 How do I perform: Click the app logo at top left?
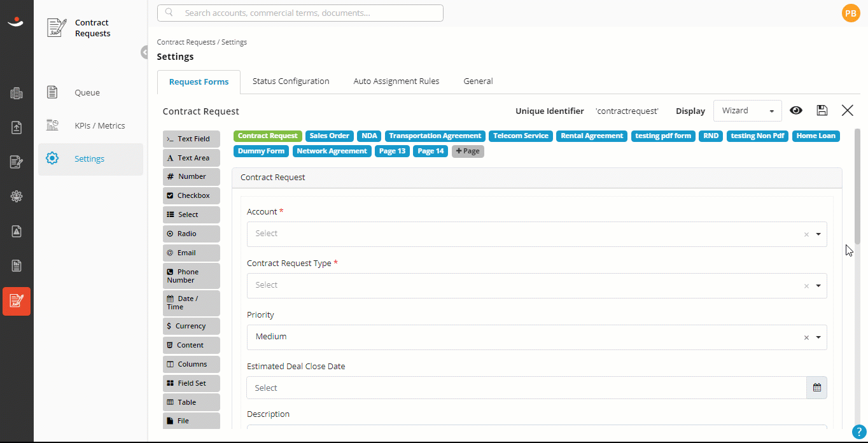coord(17,24)
